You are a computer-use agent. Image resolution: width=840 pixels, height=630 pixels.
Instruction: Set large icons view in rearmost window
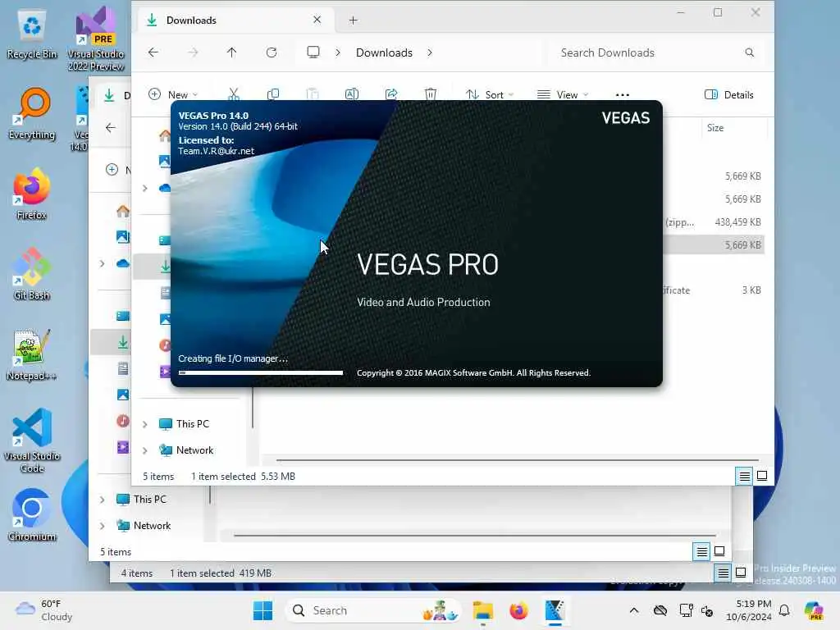741,573
